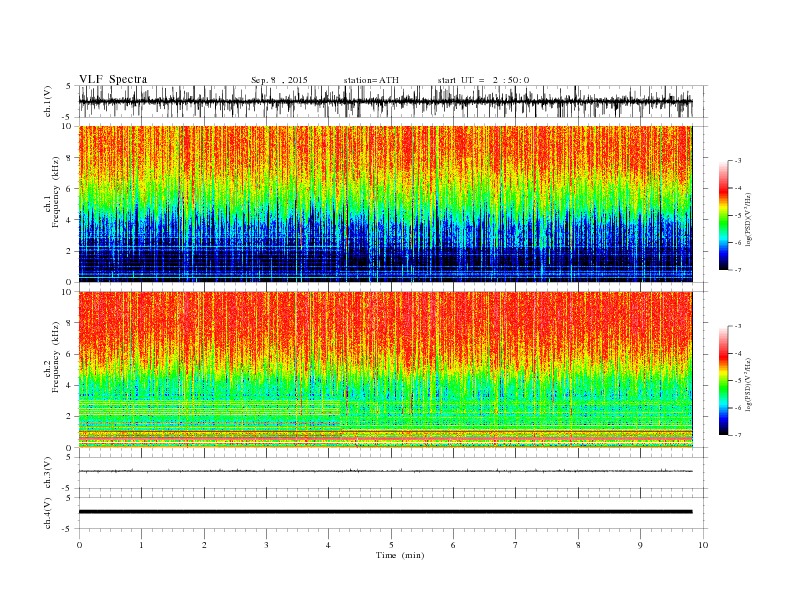Click the "Time (min)" axis title
The height and width of the screenshot is (612, 792).
click(x=400, y=555)
